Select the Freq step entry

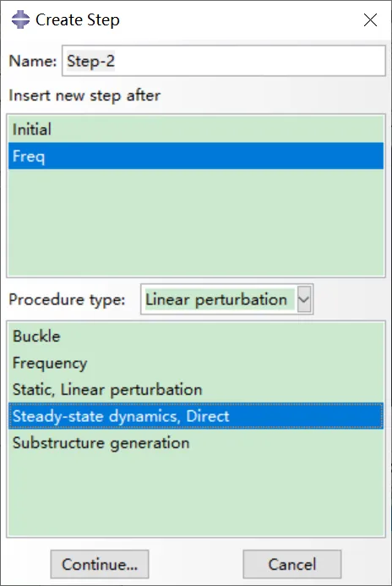[196, 156]
